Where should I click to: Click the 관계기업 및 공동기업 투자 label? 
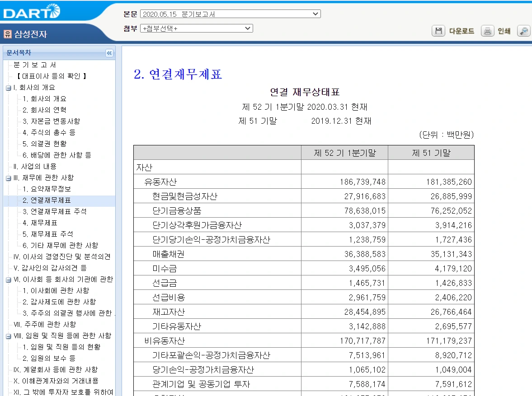point(201,384)
